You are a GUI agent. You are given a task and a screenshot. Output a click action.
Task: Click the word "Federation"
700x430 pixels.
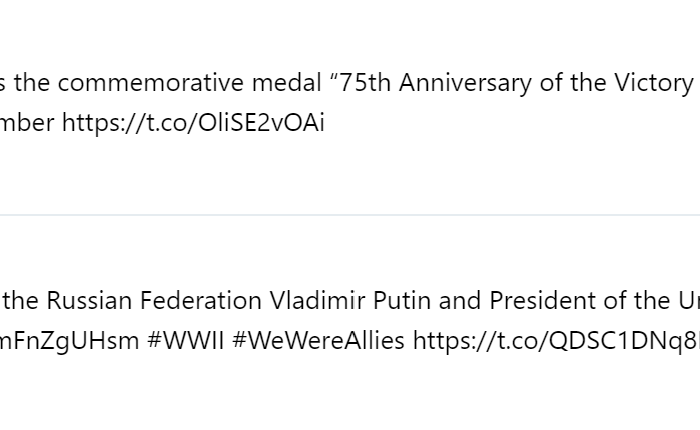(201, 301)
